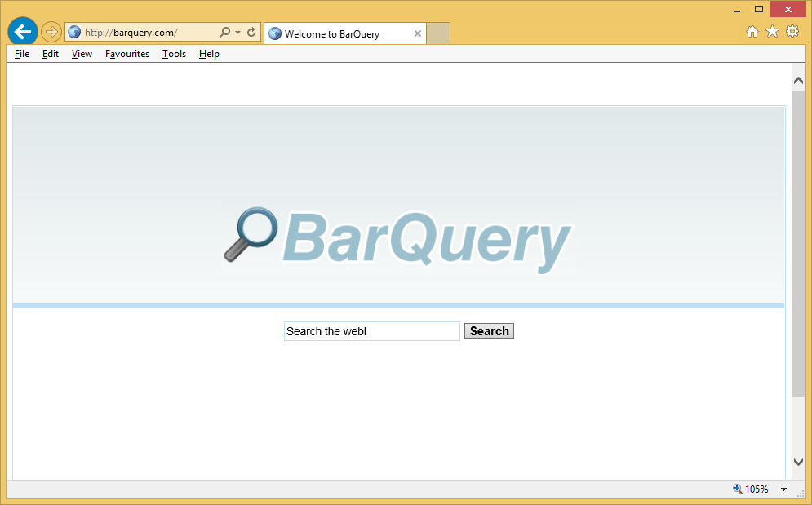Refresh the barquery.com page
The width and height of the screenshot is (812, 505).
(x=251, y=32)
